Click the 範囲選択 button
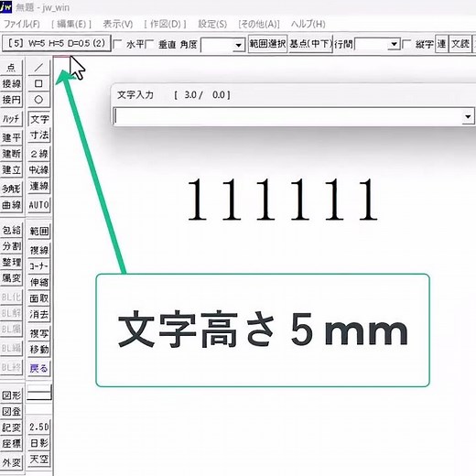 pos(267,44)
